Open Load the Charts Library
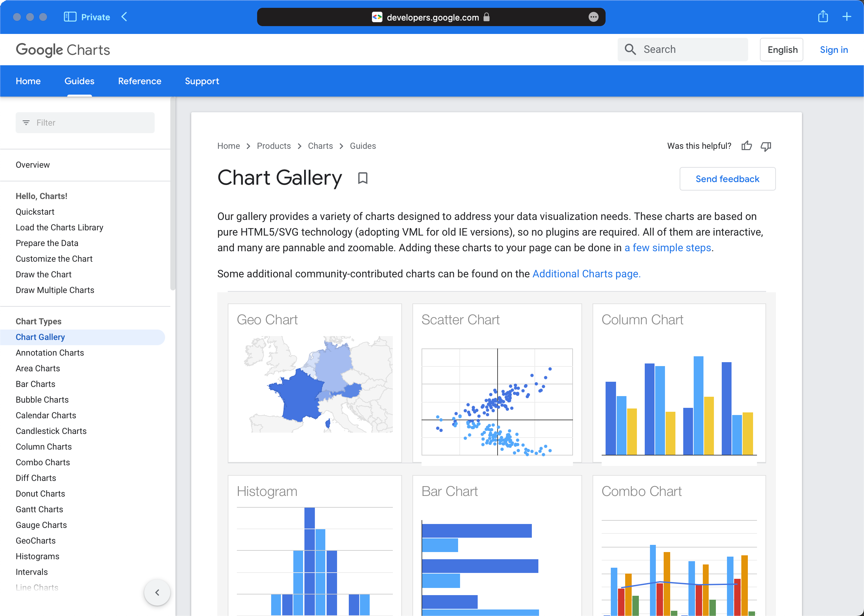 coord(60,227)
